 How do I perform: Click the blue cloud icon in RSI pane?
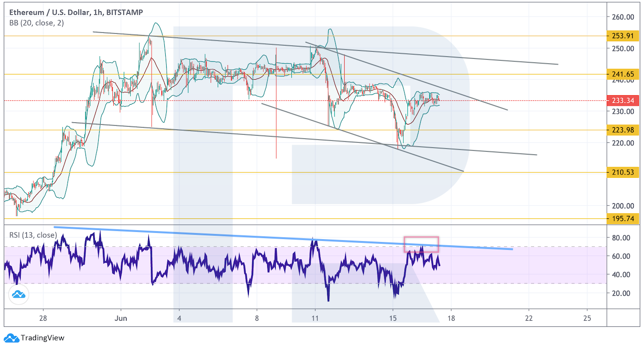(x=18, y=295)
